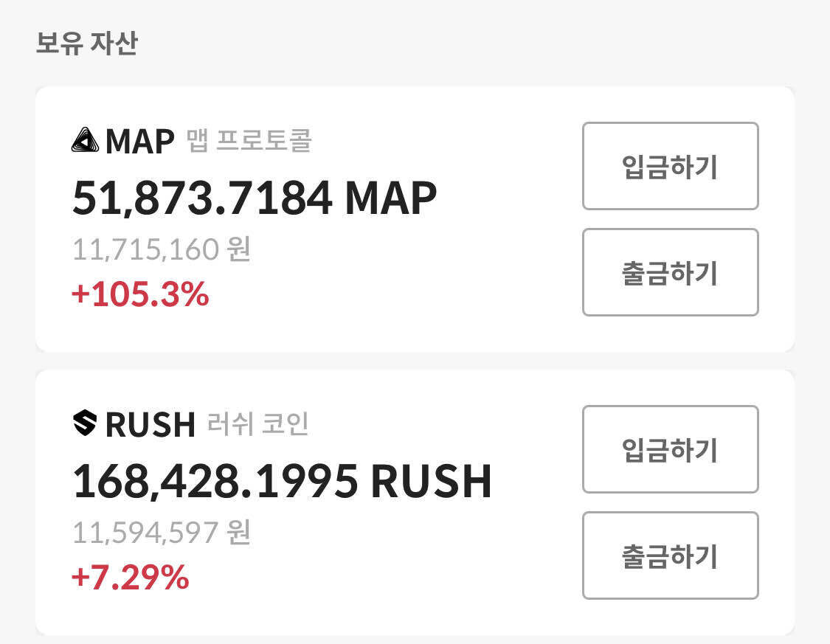Tap 출금하기 in the RUSH card
This screenshot has height=644, width=830.
tap(670, 555)
